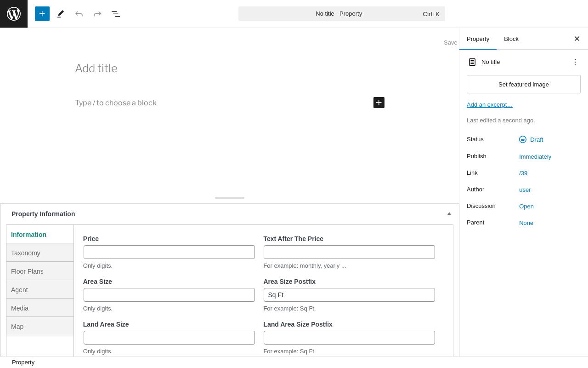Click the Area Size Postfix field
Viewport: 588px width, 368px height.
(x=349, y=295)
